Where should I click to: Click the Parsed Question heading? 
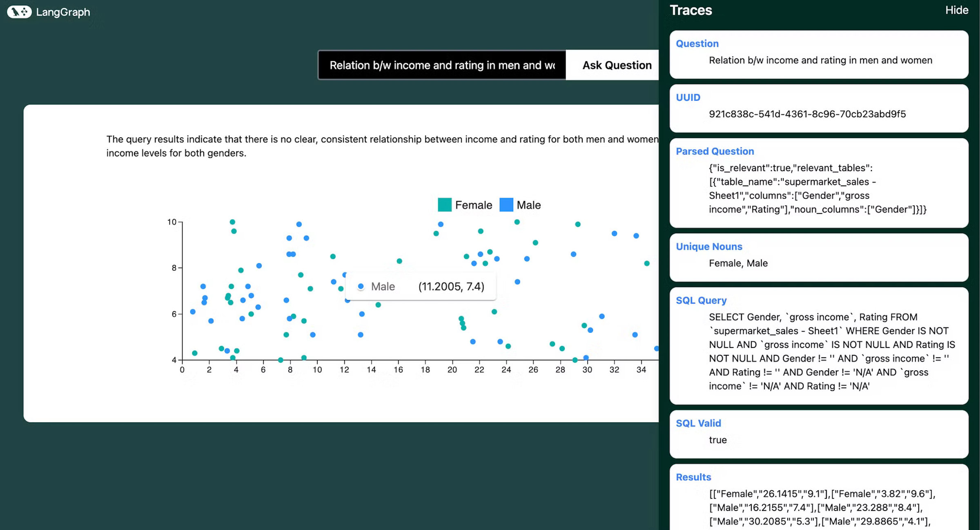point(715,151)
